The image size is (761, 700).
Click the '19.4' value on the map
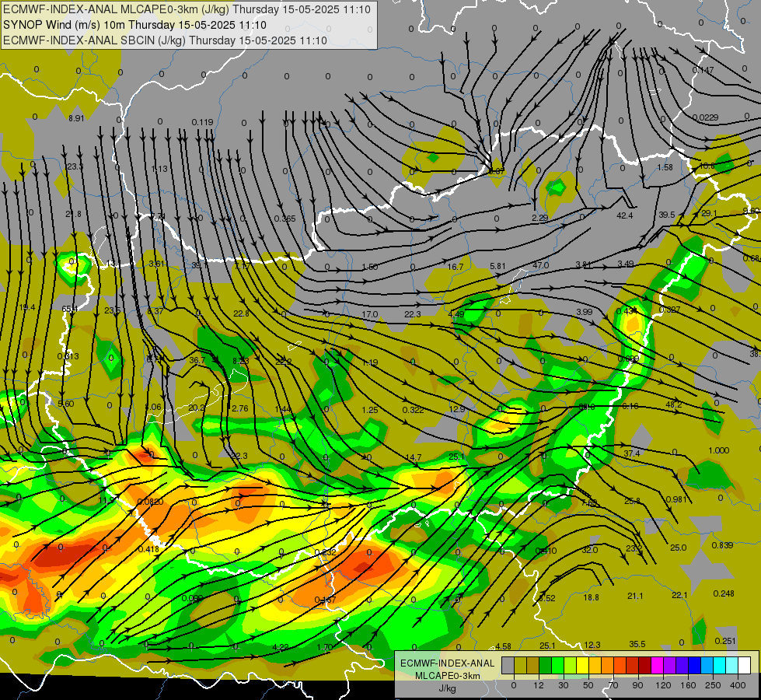point(27,307)
